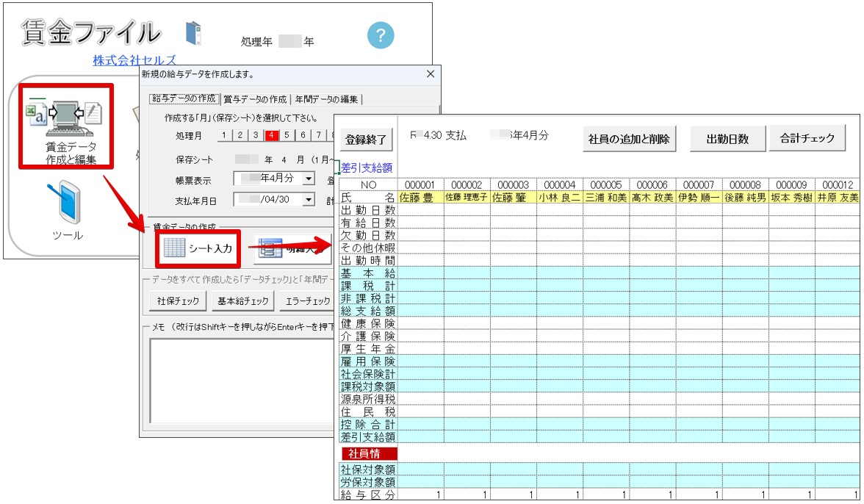864x504 pixels.
Task: Click the 総支給額 row label
Action: [x=368, y=311]
